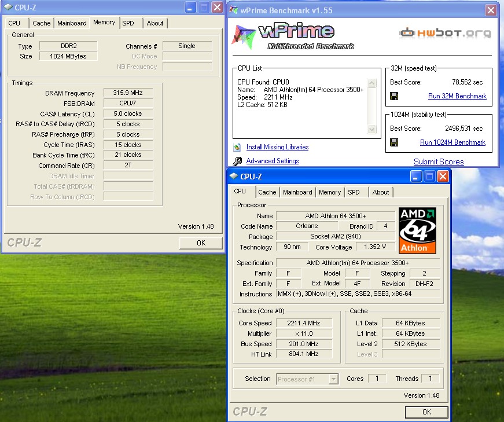Click the Package Socket AM2 (940) field
The height and width of the screenshot is (422, 504).
pyautogui.click(x=336, y=236)
